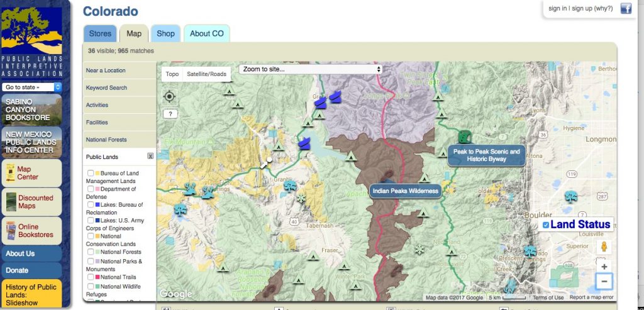The height and width of the screenshot is (310, 644).
Task: Open the About CO tab
Action: pyautogui.click(x=206, y=34)
